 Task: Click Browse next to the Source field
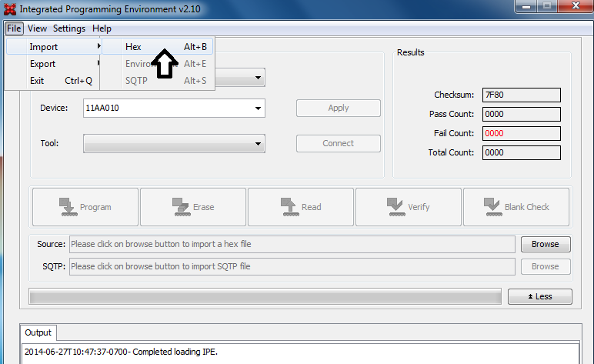coord(545,244)
